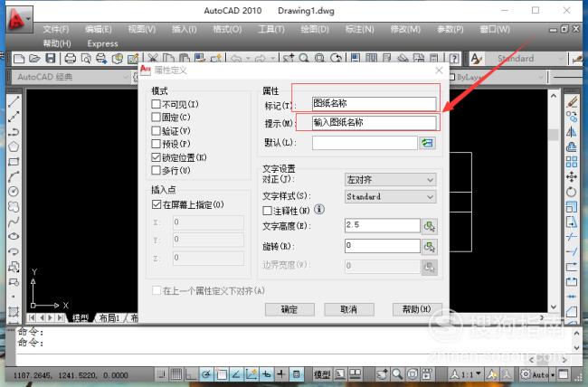Image resolution: width=588 pixels, height=387 pixels.
Task: Click the 确定 OK button
Action: click(x=289, y=309)
